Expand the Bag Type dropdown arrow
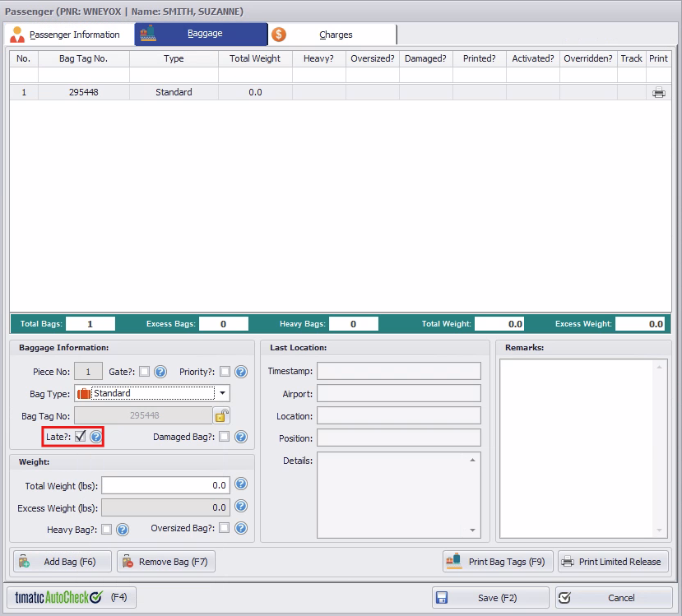This screenshot has width=682, height=616. [x=222, y=393]
